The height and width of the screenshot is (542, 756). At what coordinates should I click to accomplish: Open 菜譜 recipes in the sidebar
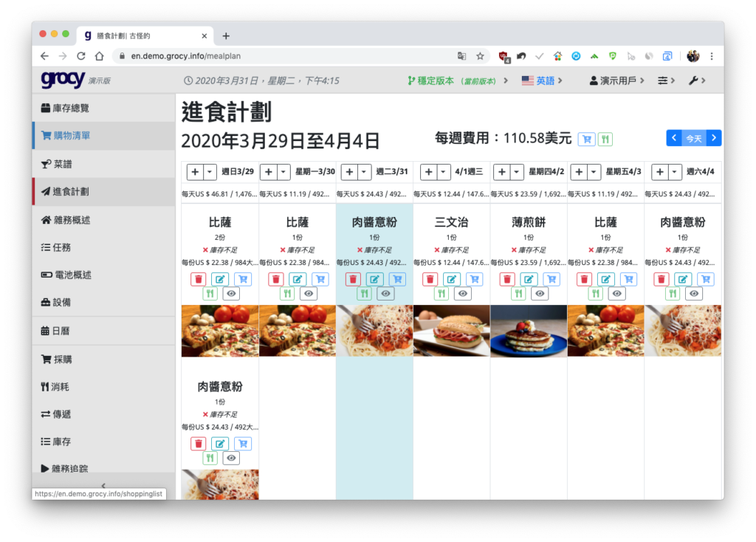point(103,164)
